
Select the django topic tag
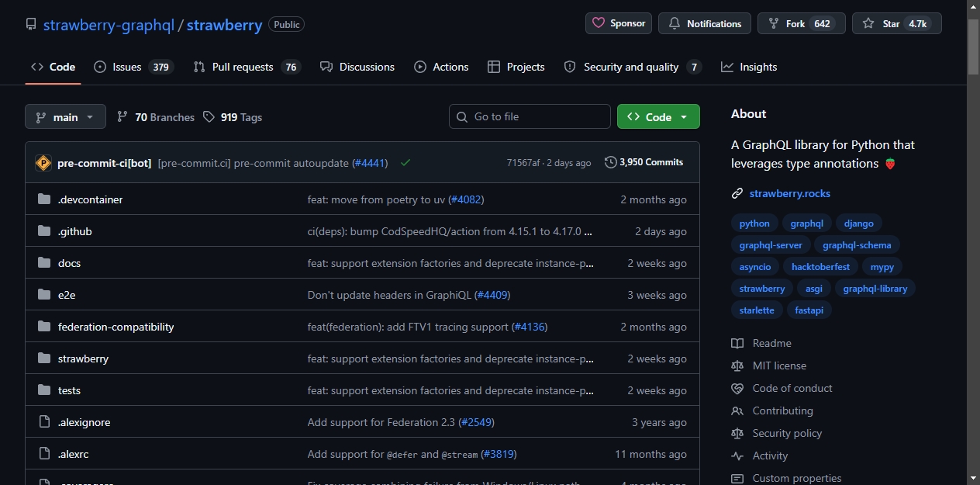[858, 223]
